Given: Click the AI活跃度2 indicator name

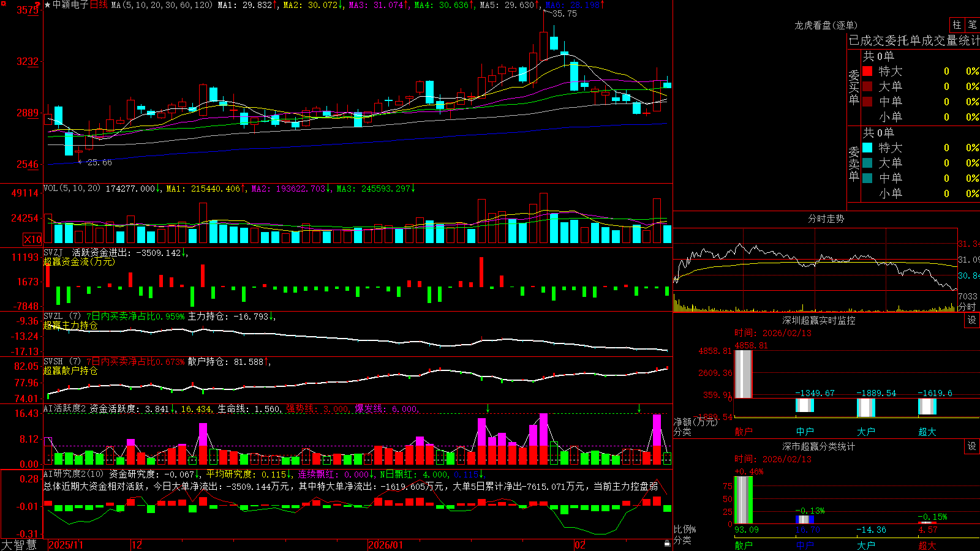Looking at the screenshot, I should [65, 409].
